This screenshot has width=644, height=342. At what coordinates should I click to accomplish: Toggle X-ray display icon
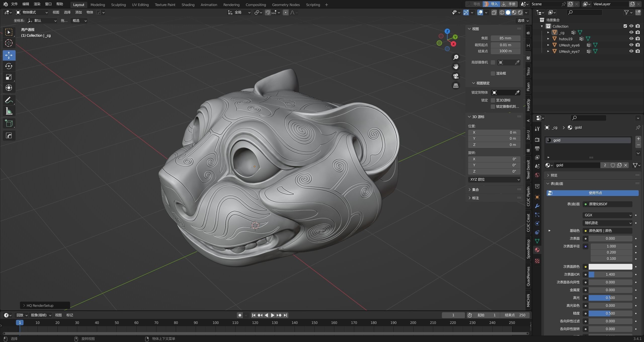pyautogui.click(x=494, y=13)
